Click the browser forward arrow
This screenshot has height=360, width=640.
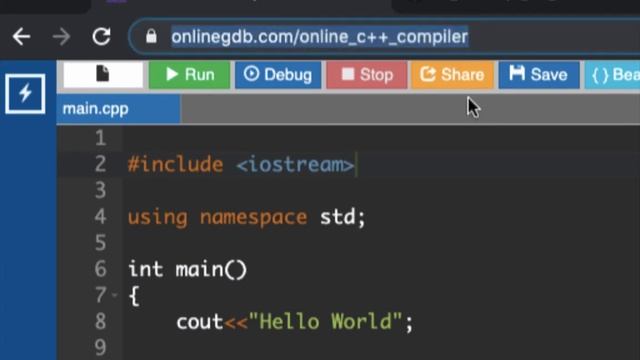(61, 37)
